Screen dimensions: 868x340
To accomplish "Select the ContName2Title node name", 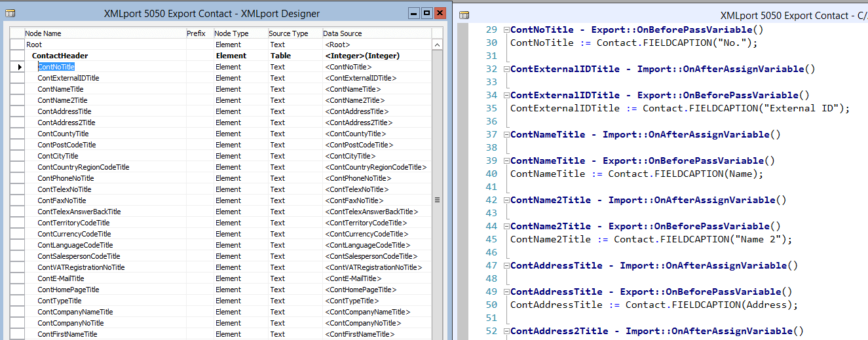I will click(62, 100).
